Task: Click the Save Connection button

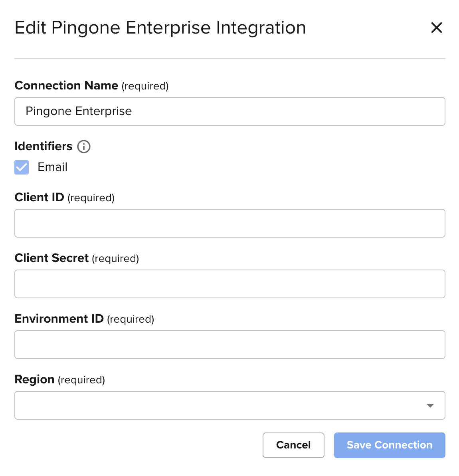Action: (389, 445)
